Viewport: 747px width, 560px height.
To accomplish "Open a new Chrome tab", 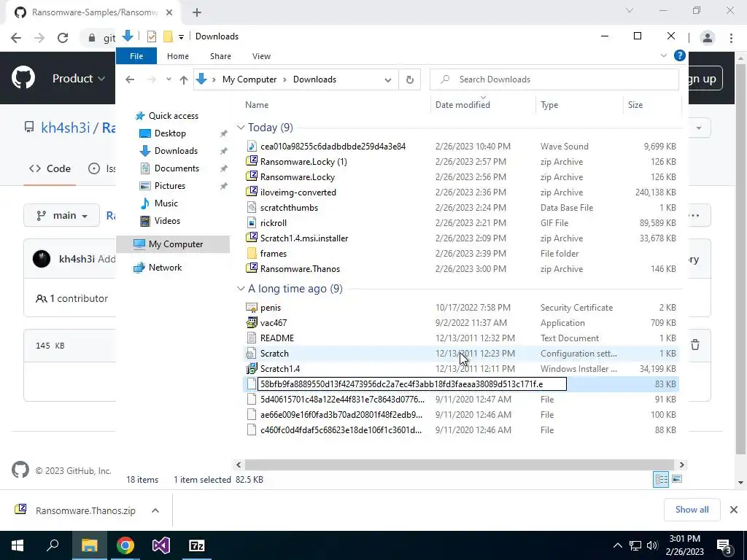I will 197,12.
